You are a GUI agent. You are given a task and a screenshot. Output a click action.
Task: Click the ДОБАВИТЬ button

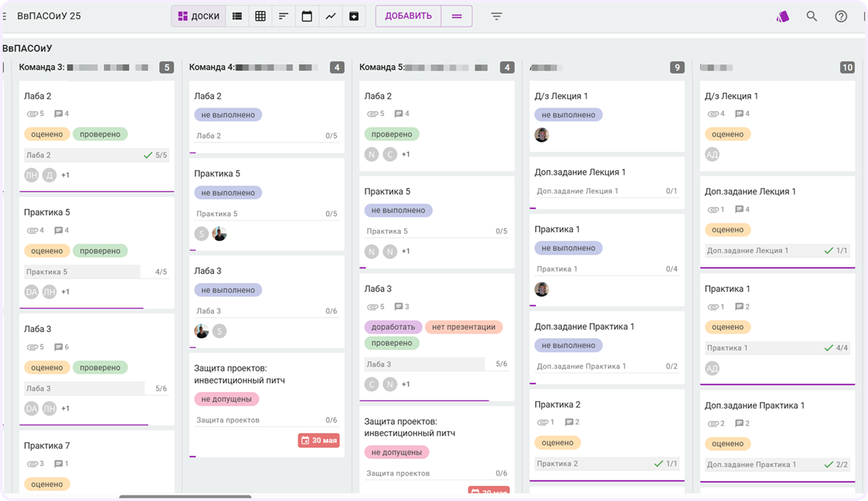(408, 16)
